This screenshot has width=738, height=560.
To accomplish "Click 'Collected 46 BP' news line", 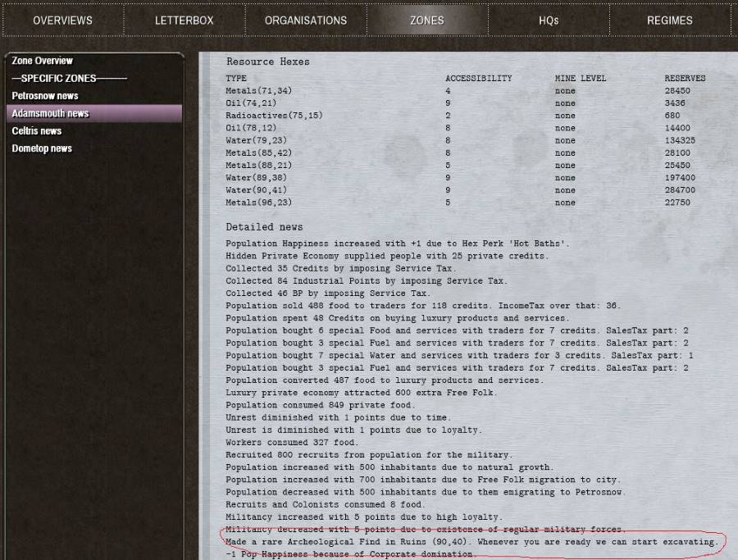I will (x=327, y=294).
